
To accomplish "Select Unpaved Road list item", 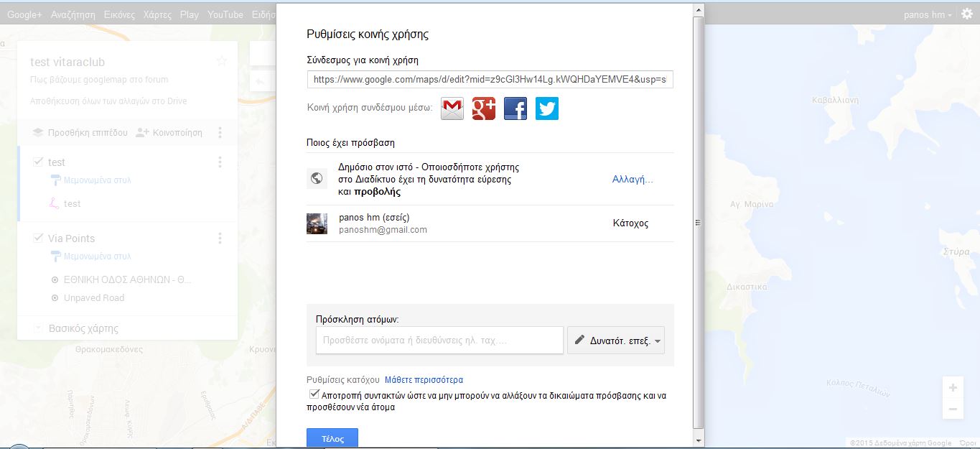I will pos(94,298).
